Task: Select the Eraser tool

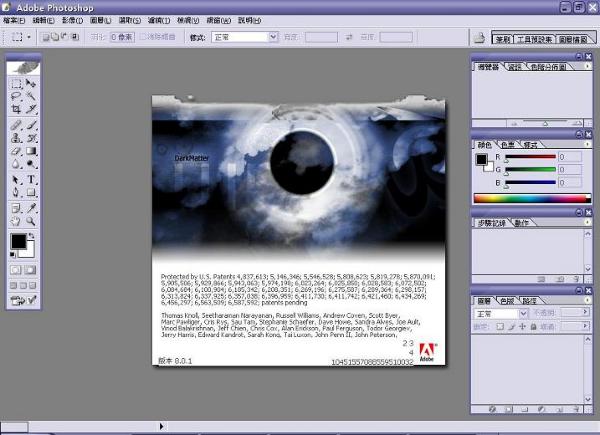Action: [16, 151]
